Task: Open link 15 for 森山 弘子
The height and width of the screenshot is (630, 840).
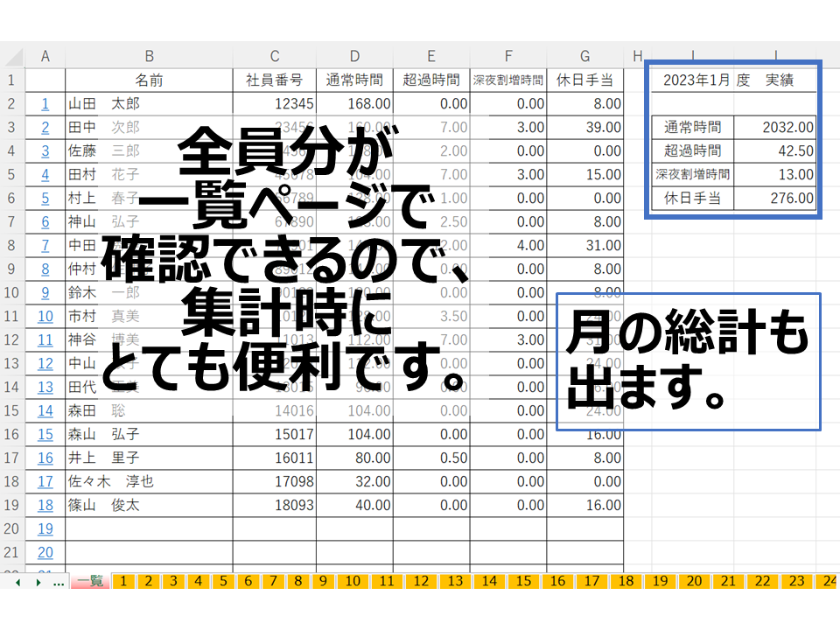Action: tap(45, 435)
